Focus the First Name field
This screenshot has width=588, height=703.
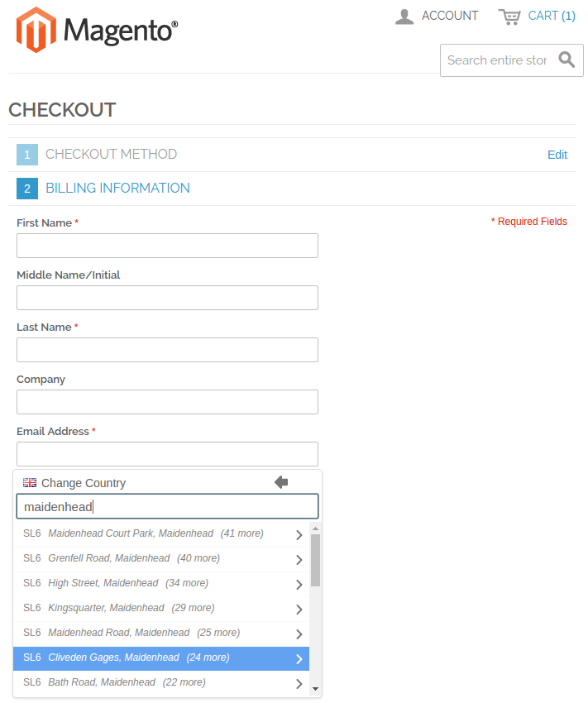[x=167, y=246]
